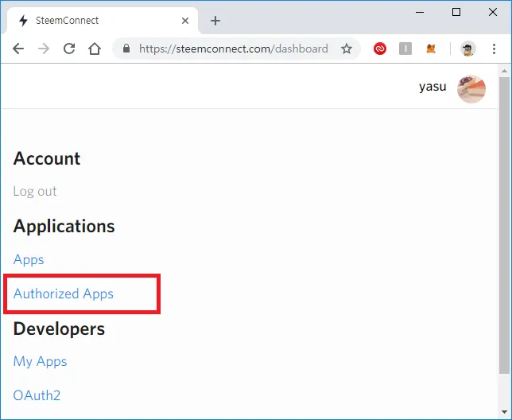Reload the SteemConnect page
Viewport: 512px width, 420px height.
[69, 49]
